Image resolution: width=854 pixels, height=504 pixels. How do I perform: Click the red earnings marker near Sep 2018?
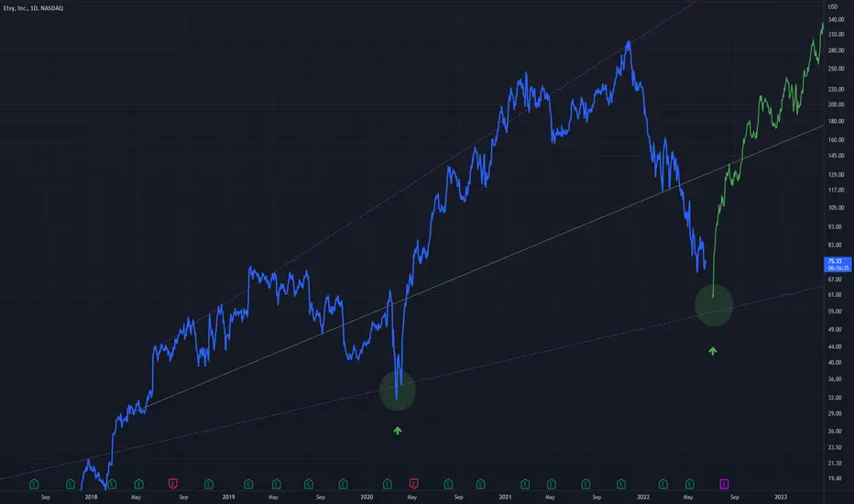tap(173, 484)
